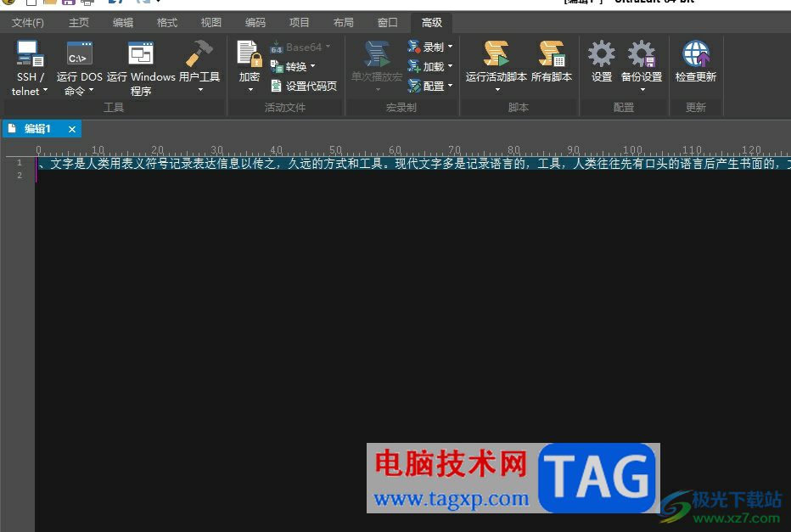Click the 设置代码页 icon
Viewport: 791px width, 532px height.
click(276, 86)
